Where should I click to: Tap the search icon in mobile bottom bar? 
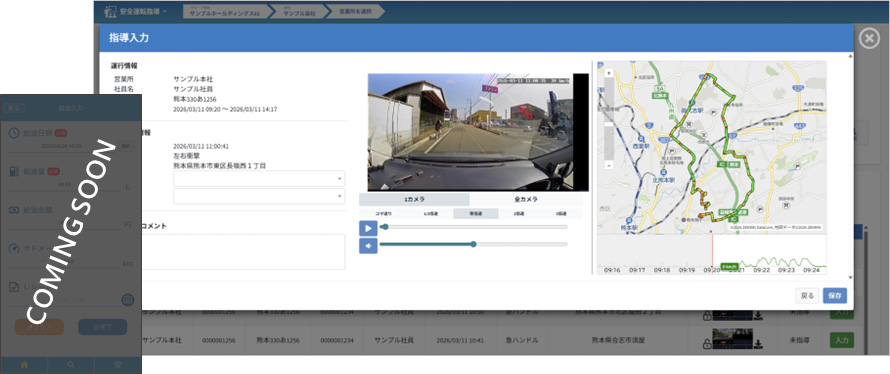pyautogui.click(x=70, y=365)
